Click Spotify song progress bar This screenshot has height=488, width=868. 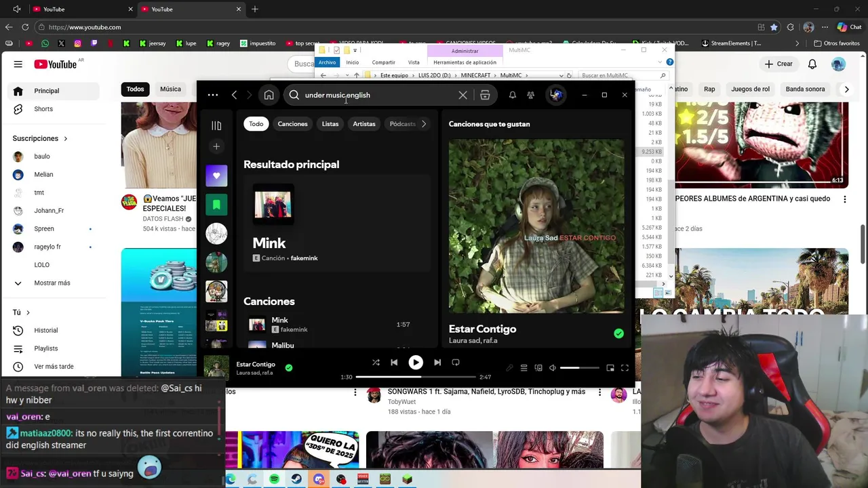coord(416,377)
